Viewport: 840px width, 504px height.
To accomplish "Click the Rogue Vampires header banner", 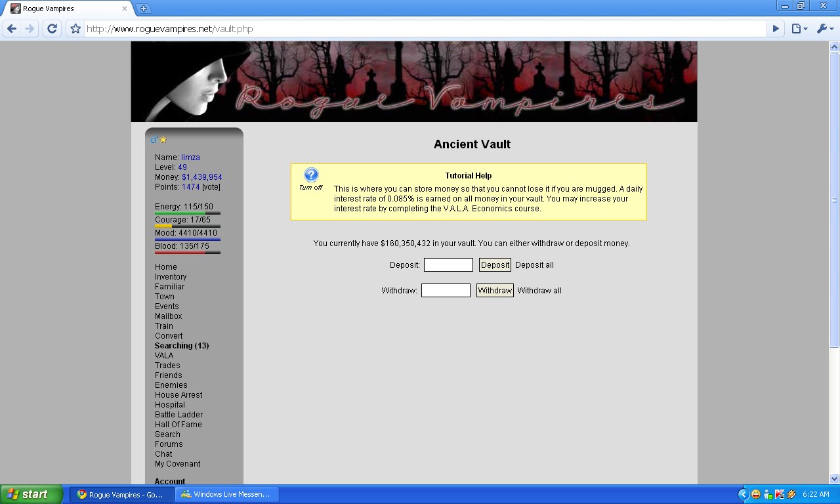I will (x=414, y=81).
